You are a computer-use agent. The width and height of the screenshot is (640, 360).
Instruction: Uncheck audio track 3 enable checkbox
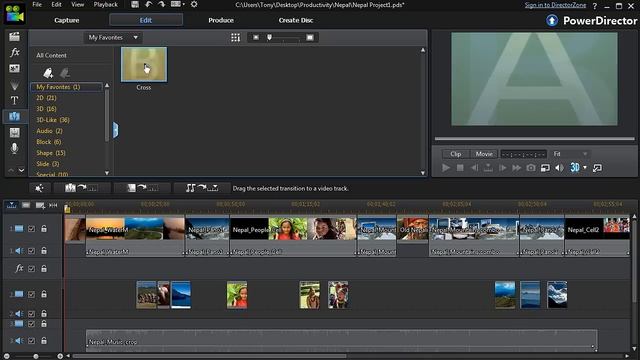click(x=31, y=340)
